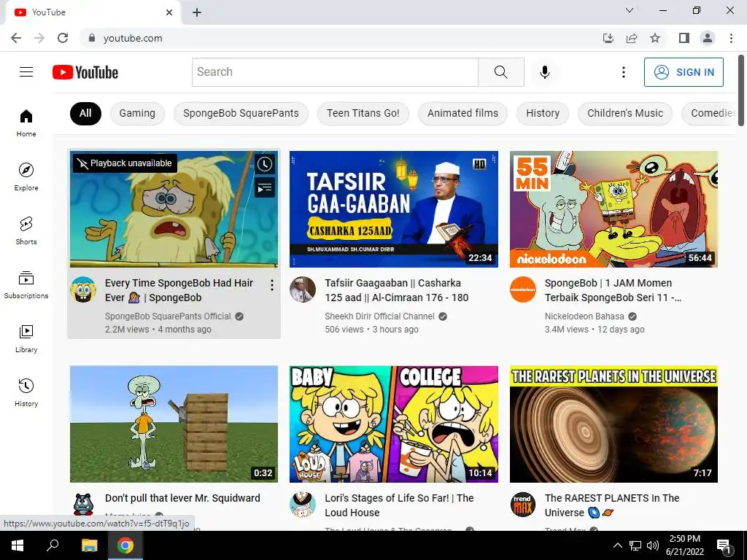747x560 pixels.
Task: Select the Gaming filter chip
Action: [137, 113]
